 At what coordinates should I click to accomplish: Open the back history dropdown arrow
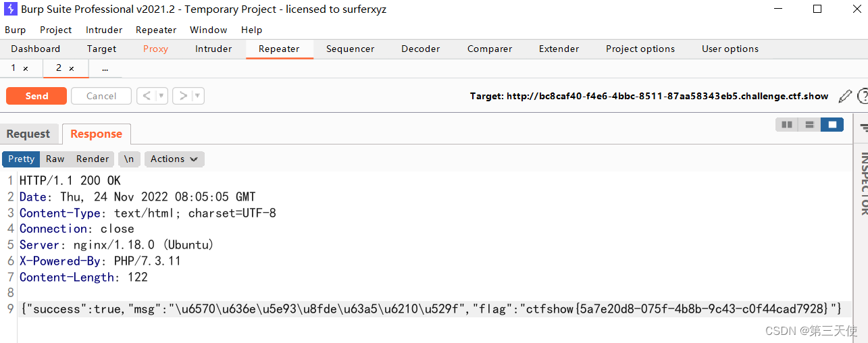(161, 96)
